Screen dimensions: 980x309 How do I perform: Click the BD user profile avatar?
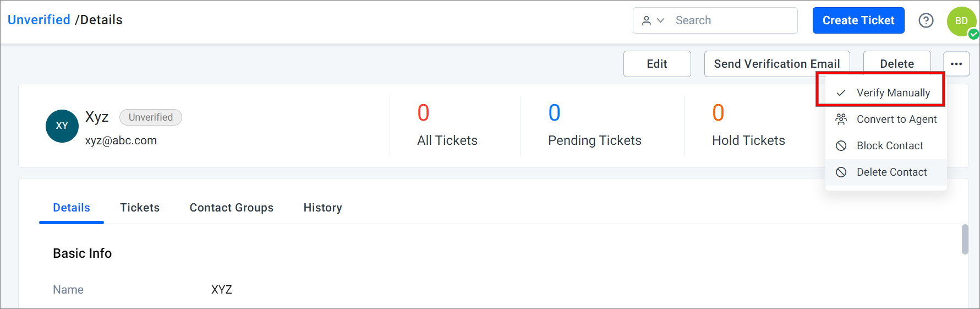(x=961, y=21)
